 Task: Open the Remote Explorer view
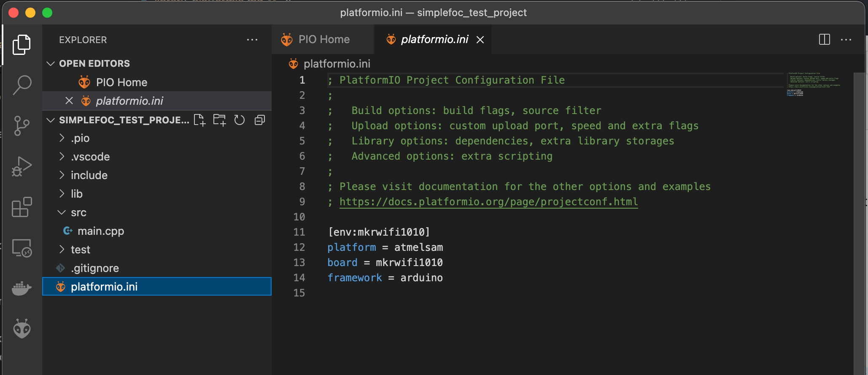pyautogui.click(x=22, y=248)
